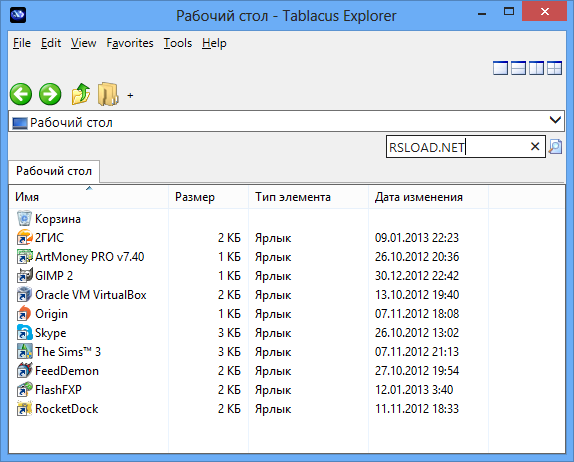The width and height of the screenshot is (574, 462).
Task: Open the File menu
Action: coord(22,43)
